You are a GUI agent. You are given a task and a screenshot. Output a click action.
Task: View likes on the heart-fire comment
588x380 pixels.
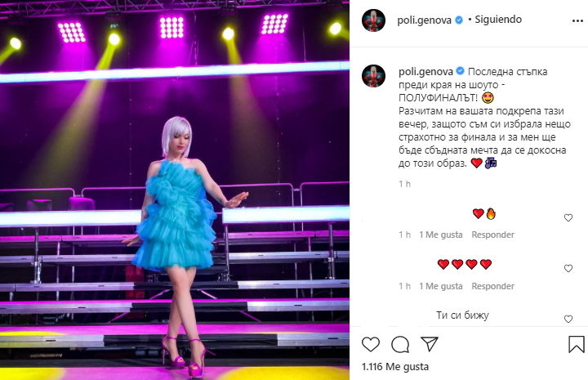(x=441, y=235)
